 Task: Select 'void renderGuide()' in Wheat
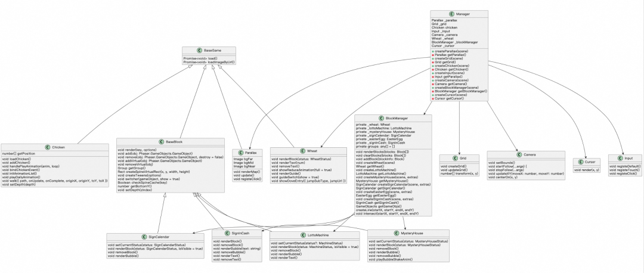(x=287, y=173)
